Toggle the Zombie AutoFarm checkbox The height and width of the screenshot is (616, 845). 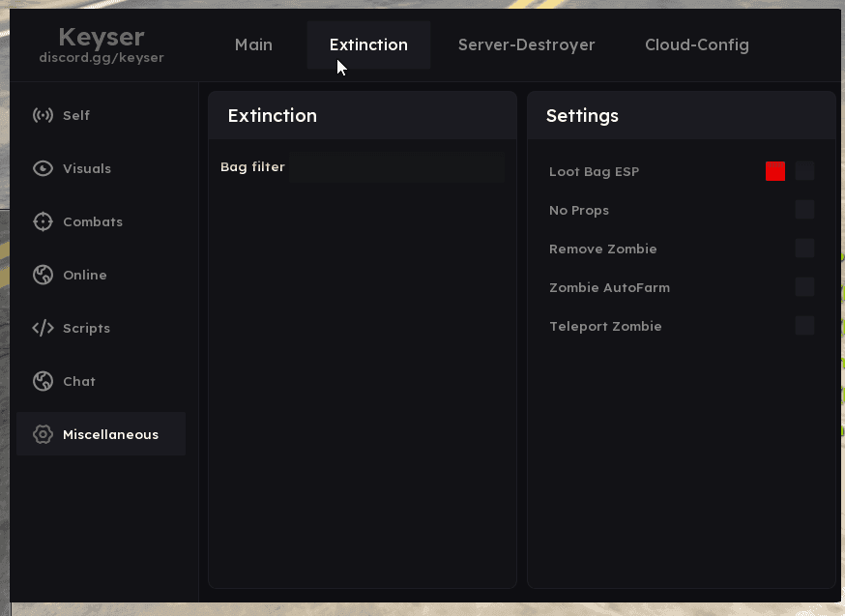(804, 287)
